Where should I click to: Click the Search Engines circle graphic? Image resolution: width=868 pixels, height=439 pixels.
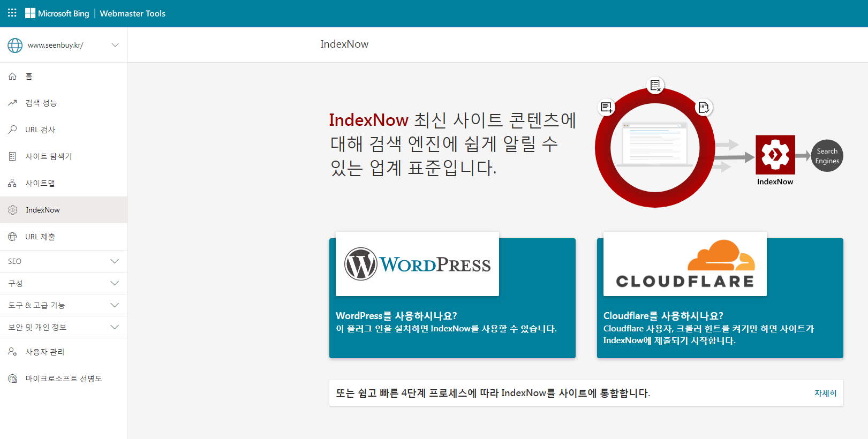(827, 156)
